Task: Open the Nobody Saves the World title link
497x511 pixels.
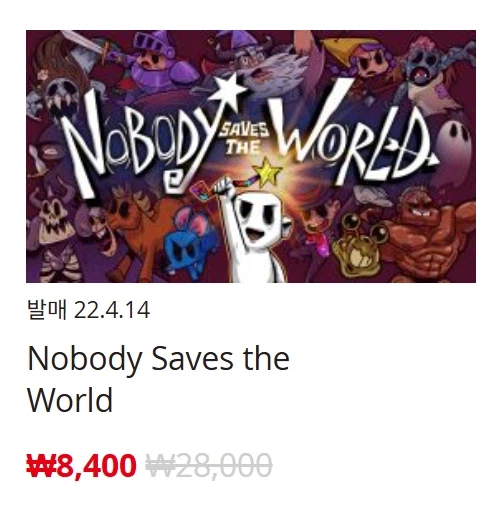Action: click(158, 379)
